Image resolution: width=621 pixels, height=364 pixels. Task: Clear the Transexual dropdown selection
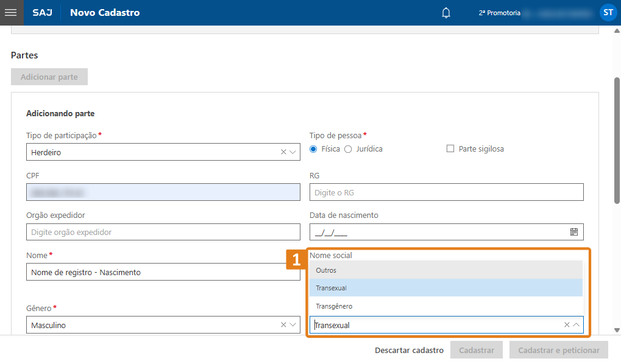pyautogui.click(x=567, y=325)
